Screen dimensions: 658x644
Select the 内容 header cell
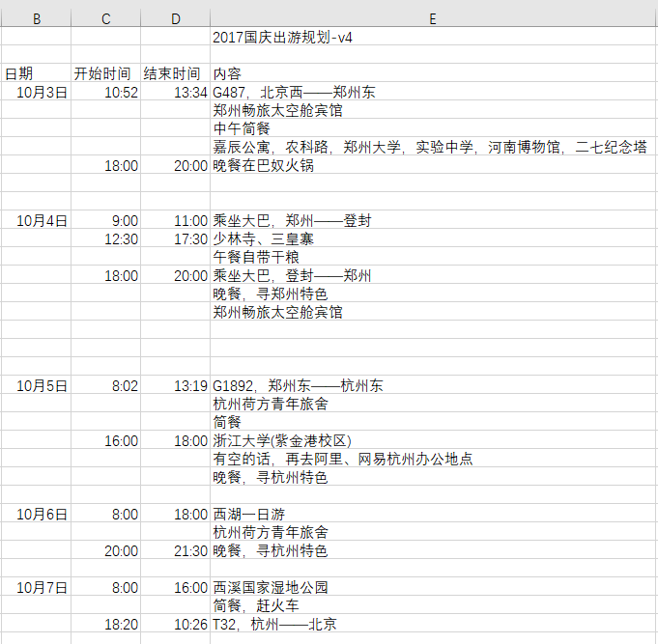tap(228, 74)
